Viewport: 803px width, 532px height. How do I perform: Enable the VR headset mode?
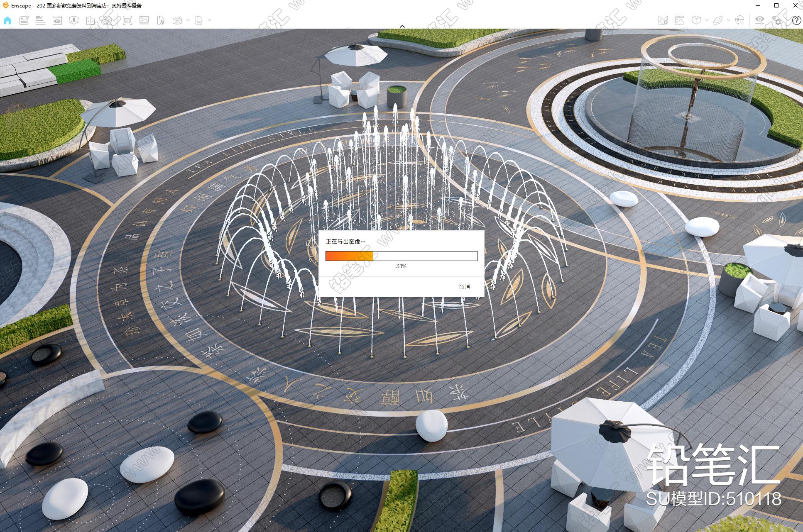tap(739, 20)
